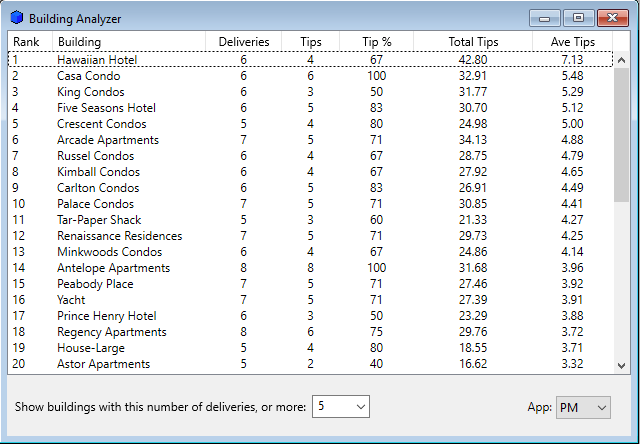This screenshot has width=640, height=444.
Task: Select the Arcade Apartments row
Action: pos(311,140)
